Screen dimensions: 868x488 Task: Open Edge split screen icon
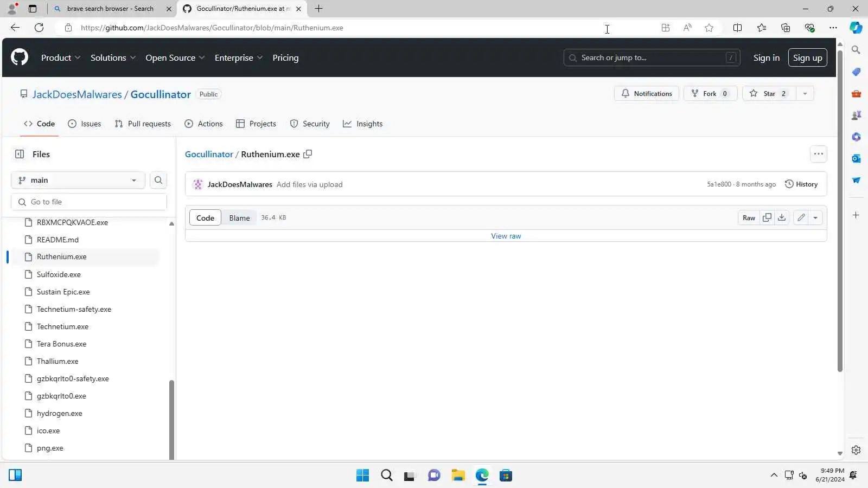[x=737, y=28]
